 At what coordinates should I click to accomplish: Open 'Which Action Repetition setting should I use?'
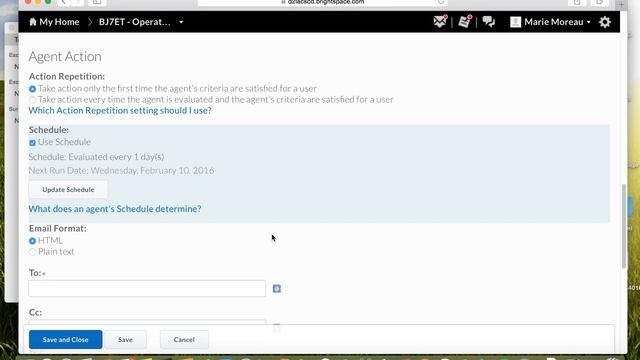tap(120, 110)
